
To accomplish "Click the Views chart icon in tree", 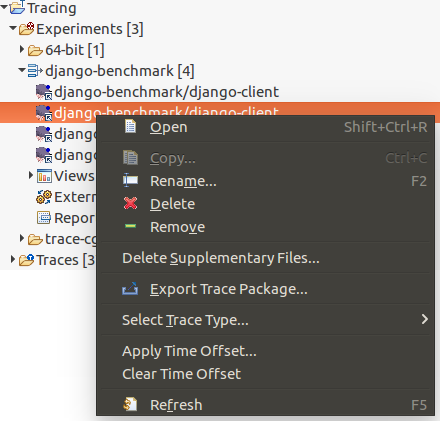I will 44,176.
